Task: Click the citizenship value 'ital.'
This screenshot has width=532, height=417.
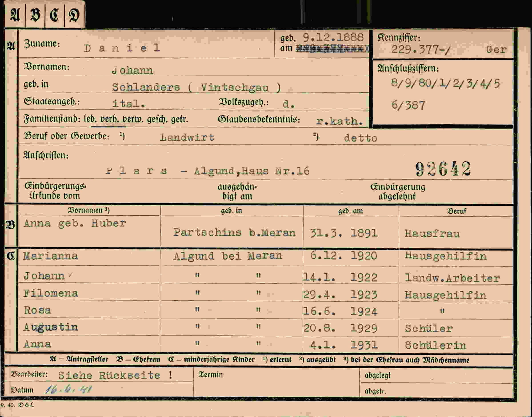Action: coord(128,104)
